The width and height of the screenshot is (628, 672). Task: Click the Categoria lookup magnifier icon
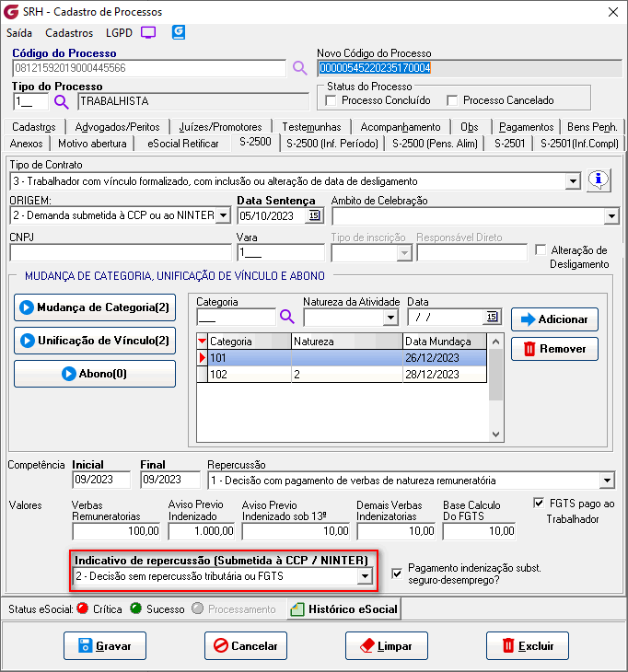click(x=286, y=317)
